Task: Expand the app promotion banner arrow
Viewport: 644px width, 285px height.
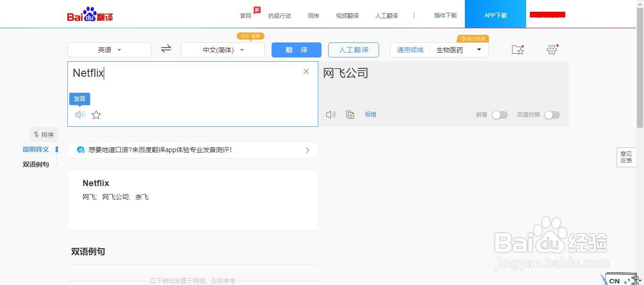Action: click(307, 150)
